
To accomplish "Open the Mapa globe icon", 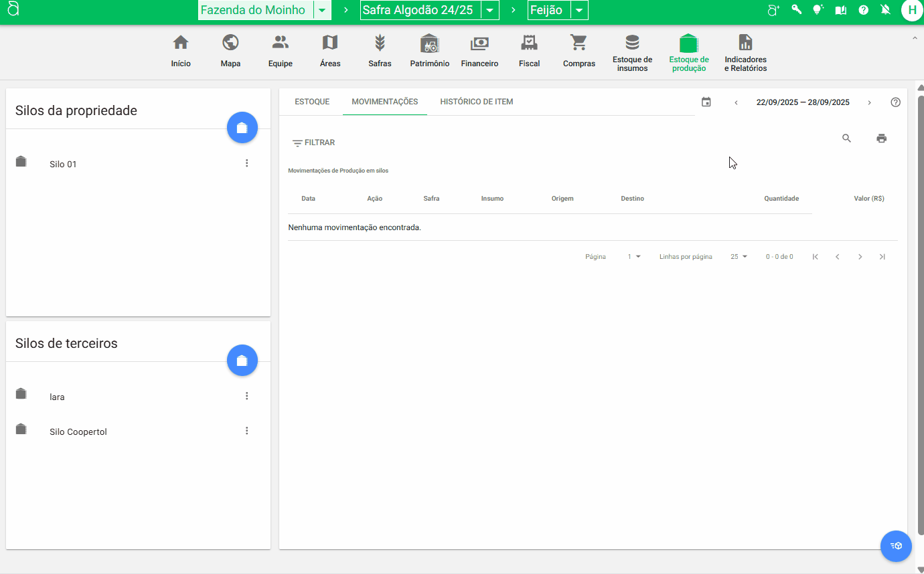I will pyautogui.click(x=230, y=43).
